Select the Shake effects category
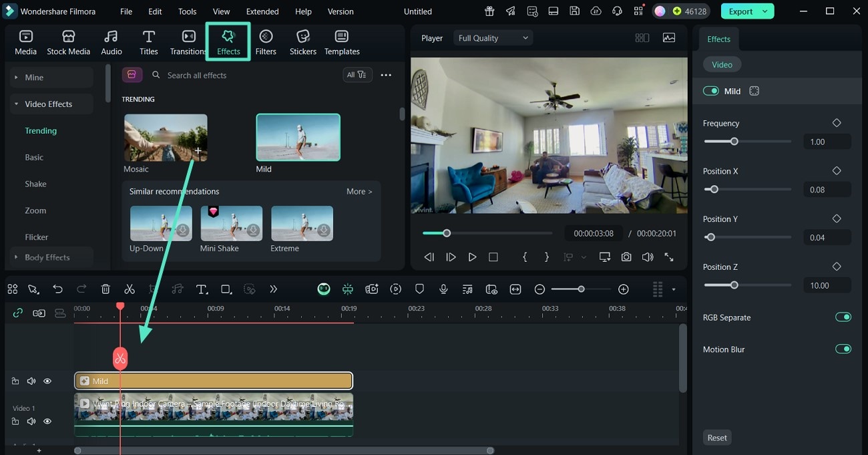The image size is (868, 455). [x=35, y=184]
